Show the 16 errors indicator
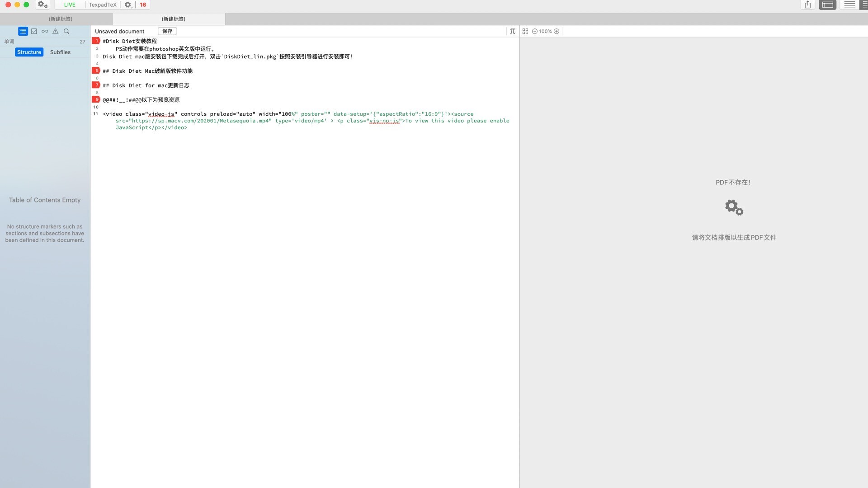This screenshot has width=868, height=488. click(x=143, y=5)
